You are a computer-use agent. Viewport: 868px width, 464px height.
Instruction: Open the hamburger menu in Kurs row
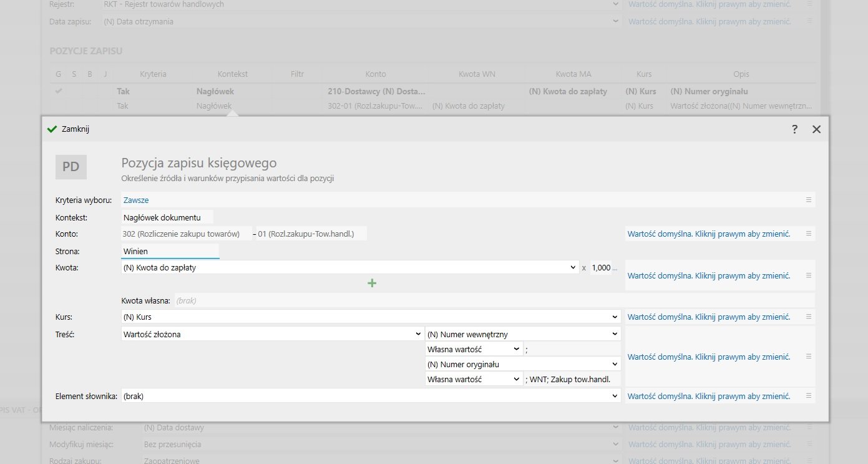click(x=809, y=317)
